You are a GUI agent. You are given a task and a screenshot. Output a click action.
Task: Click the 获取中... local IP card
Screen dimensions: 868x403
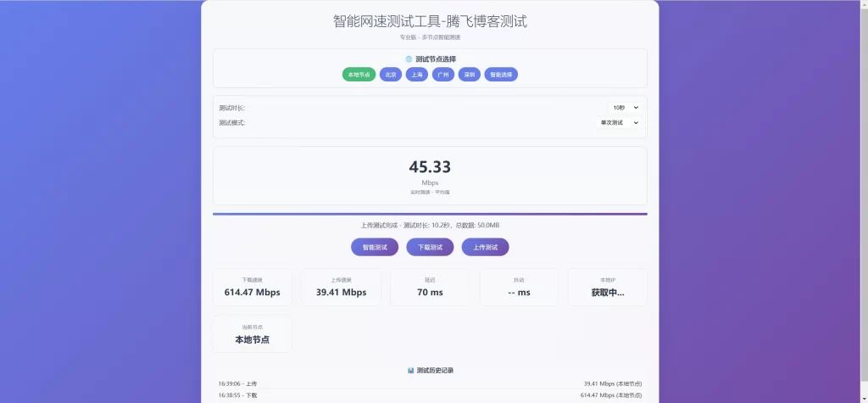pos(608,287)
